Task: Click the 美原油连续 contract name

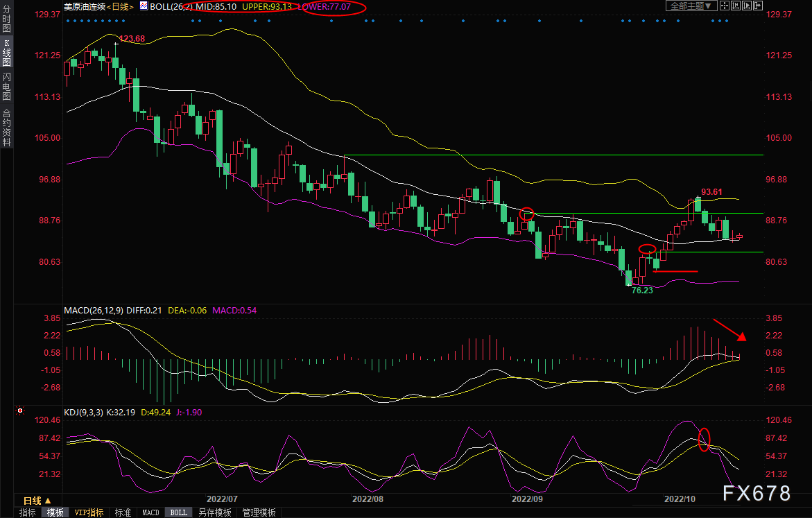Action: 85,7
